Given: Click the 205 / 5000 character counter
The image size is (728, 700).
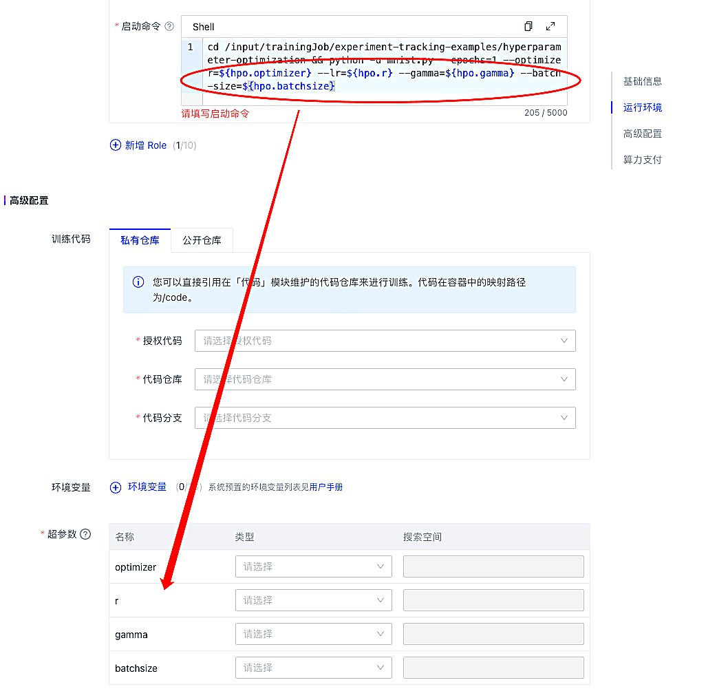Looking at the screenshot, I should (546, 113).
